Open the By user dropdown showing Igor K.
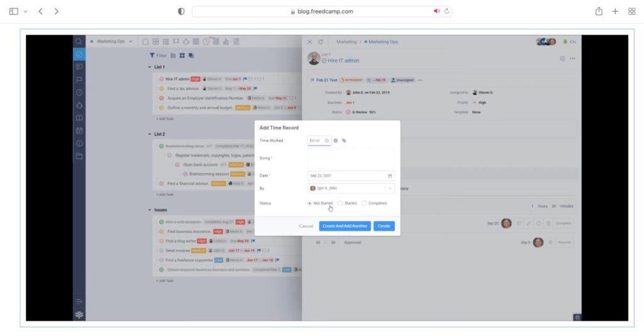This screenshot has height=336, width=644. point(351,189)
